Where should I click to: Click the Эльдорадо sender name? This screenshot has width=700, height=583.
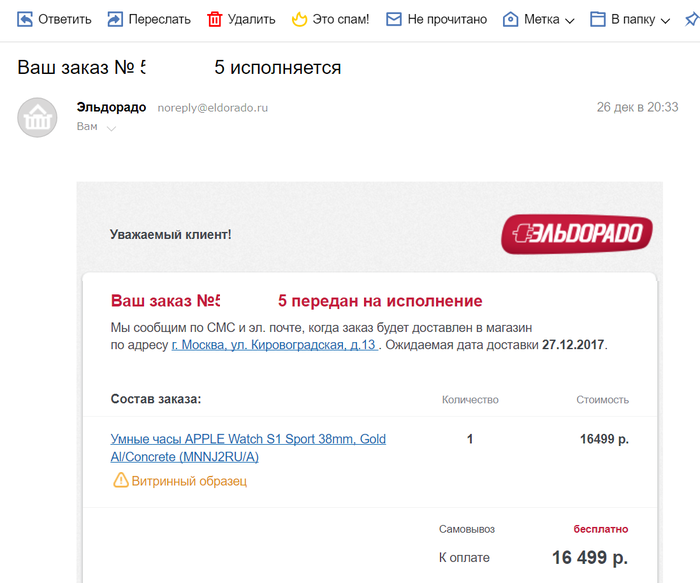click(x=111, y=107)
